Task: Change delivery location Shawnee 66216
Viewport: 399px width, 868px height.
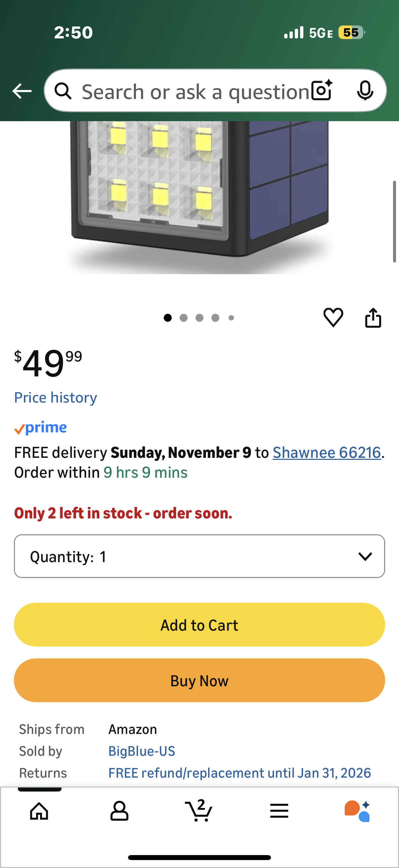Action: pos(326,453)
